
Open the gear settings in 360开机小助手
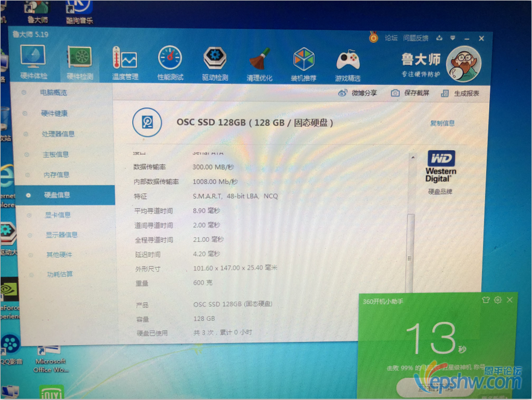(x=498, y=300)
